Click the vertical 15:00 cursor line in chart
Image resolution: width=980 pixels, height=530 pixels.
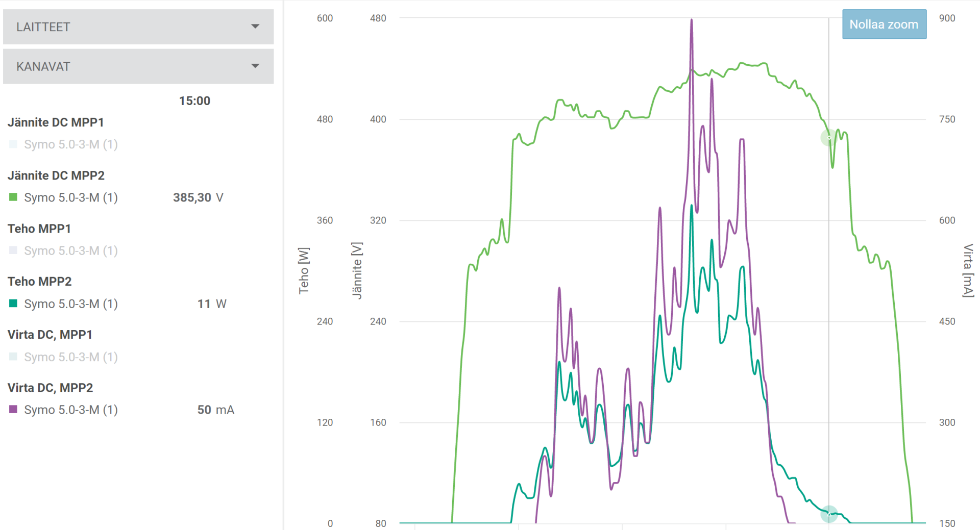828,306
